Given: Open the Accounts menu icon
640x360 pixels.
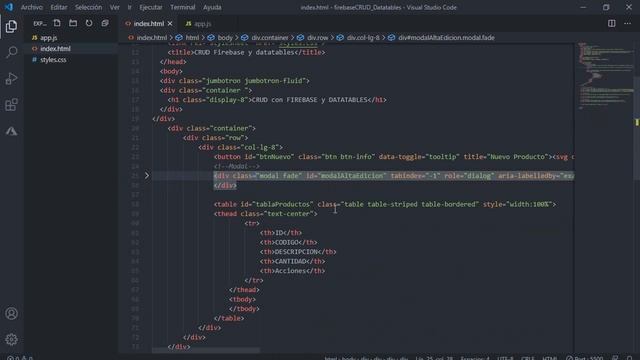Looking at the screenshot, I should tap(11, 313).
